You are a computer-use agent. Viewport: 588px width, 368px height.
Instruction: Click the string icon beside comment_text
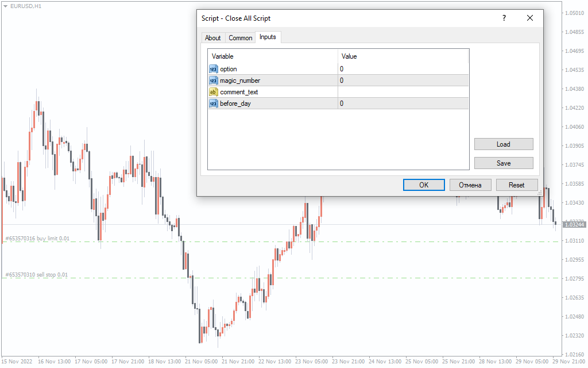tap(213, 92)
